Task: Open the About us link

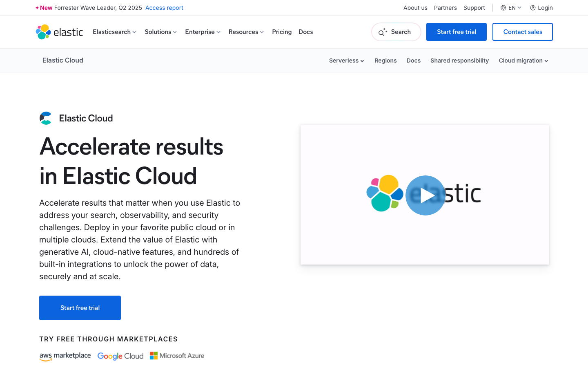Action: [415, 8]
